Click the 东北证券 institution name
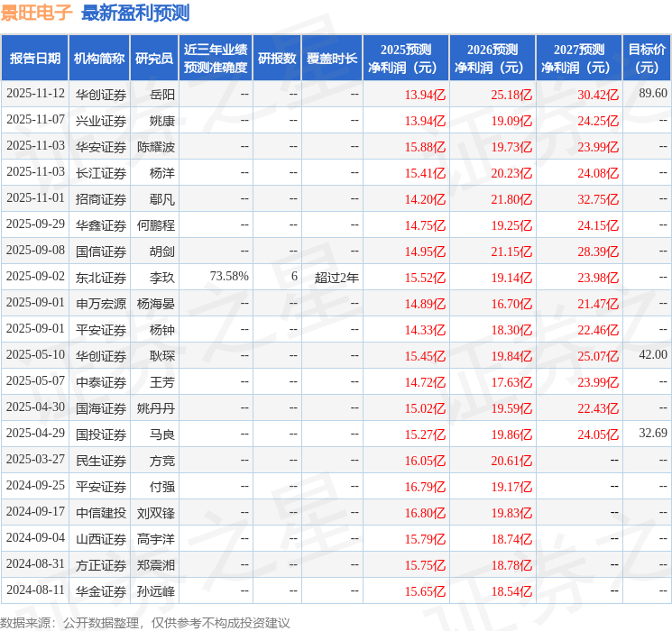 (101, 278)
